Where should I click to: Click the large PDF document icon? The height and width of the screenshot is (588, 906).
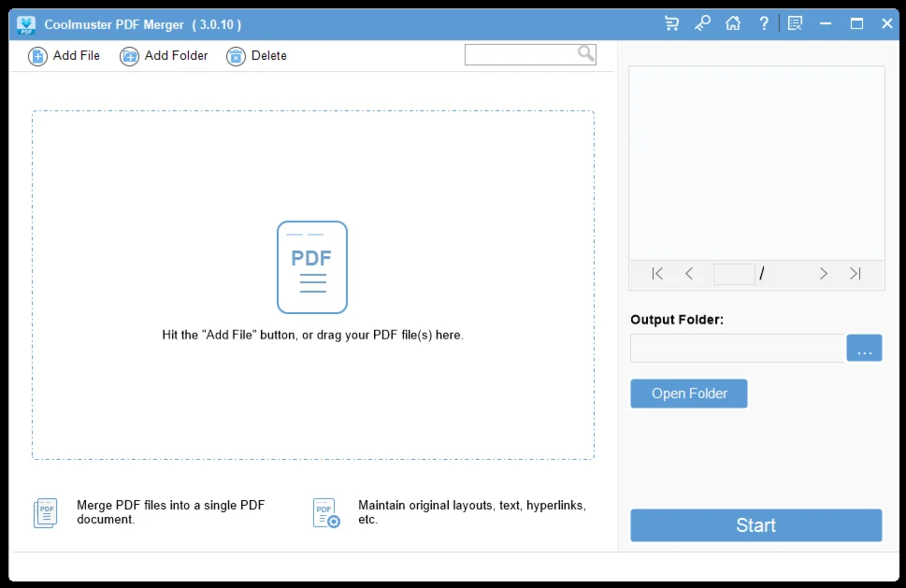click(312, 267)
